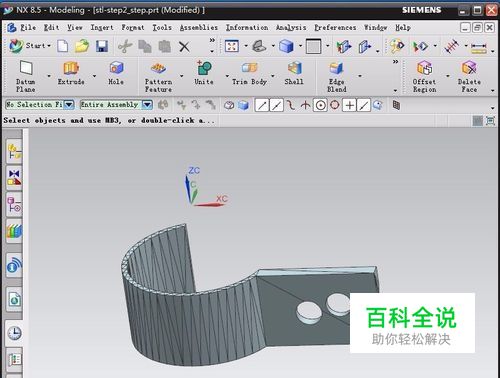Open the Constraint Navigator sidebar tab
500x378 pixels.
point(14,178)
